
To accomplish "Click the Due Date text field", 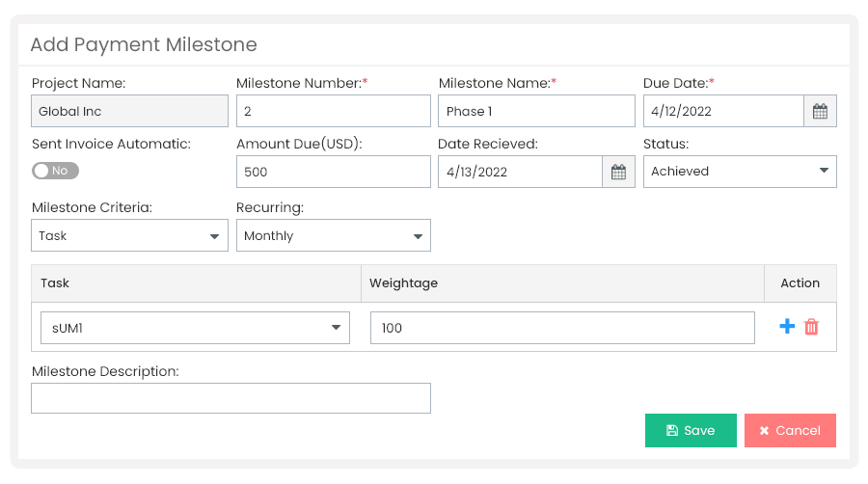I will [723, 111].
